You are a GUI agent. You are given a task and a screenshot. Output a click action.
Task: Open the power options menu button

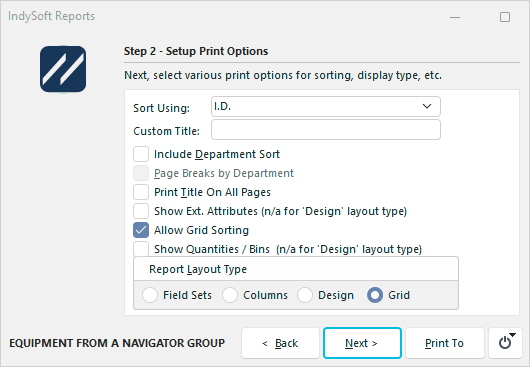pos(505,343)
